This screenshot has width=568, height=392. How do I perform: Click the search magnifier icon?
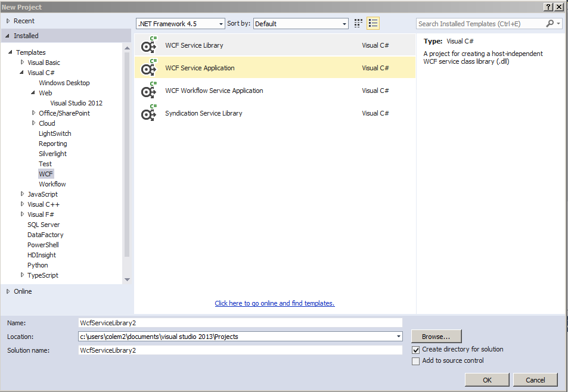click(550, 23)
